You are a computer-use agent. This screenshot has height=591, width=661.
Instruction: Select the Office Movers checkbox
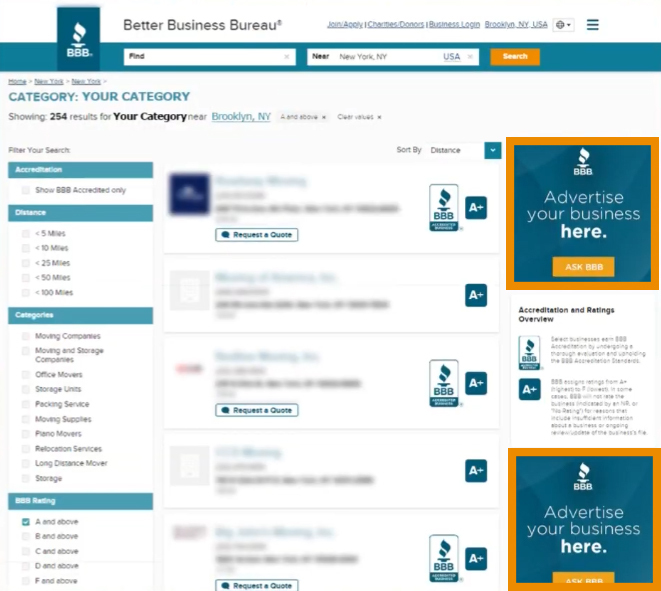point(26,375)
